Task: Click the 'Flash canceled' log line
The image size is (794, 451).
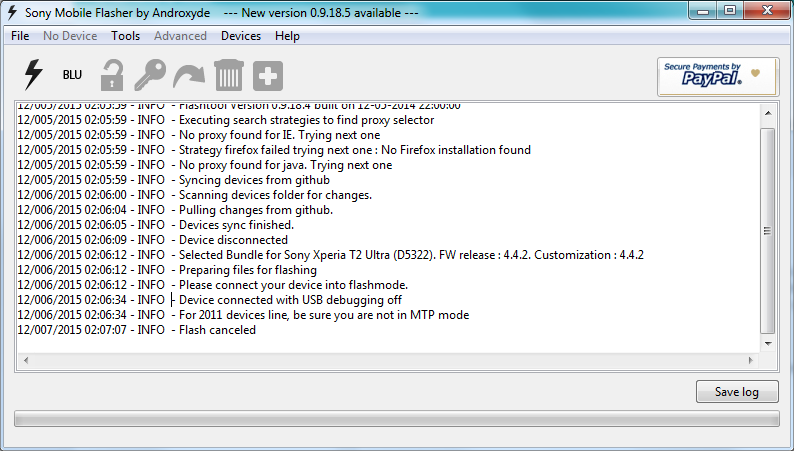Action: tap(136, 330)
